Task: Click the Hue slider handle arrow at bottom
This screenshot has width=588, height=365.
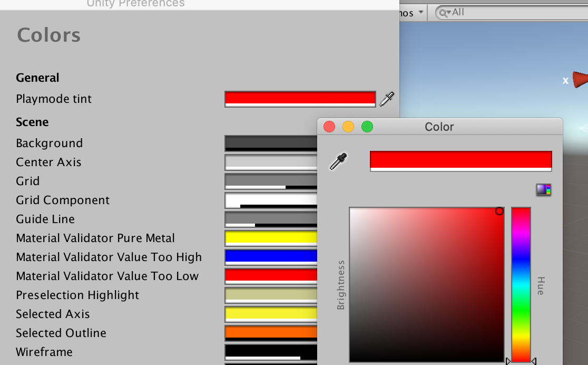Action: click(x=533, y=361)
